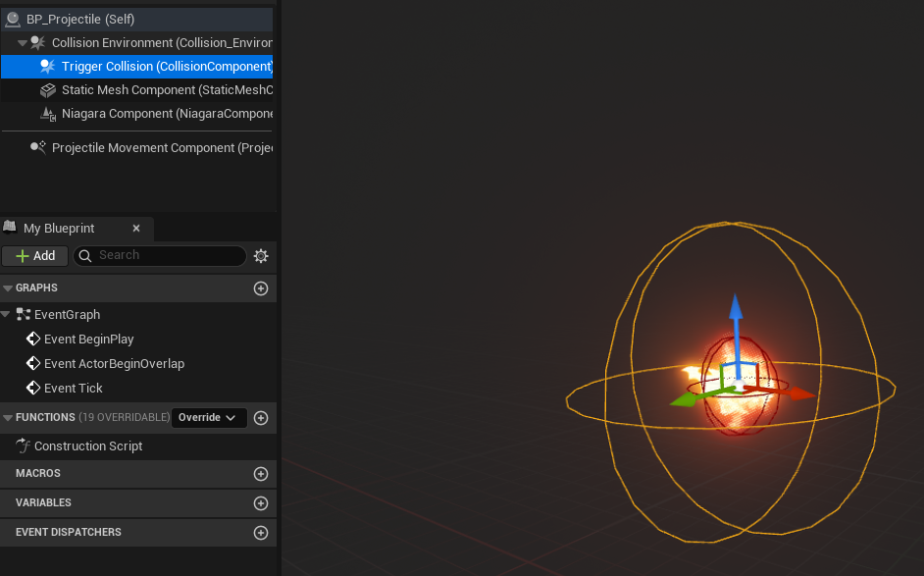Click the green plus Add button
This screenshot has height=576, width=924.
coord(34,255)
